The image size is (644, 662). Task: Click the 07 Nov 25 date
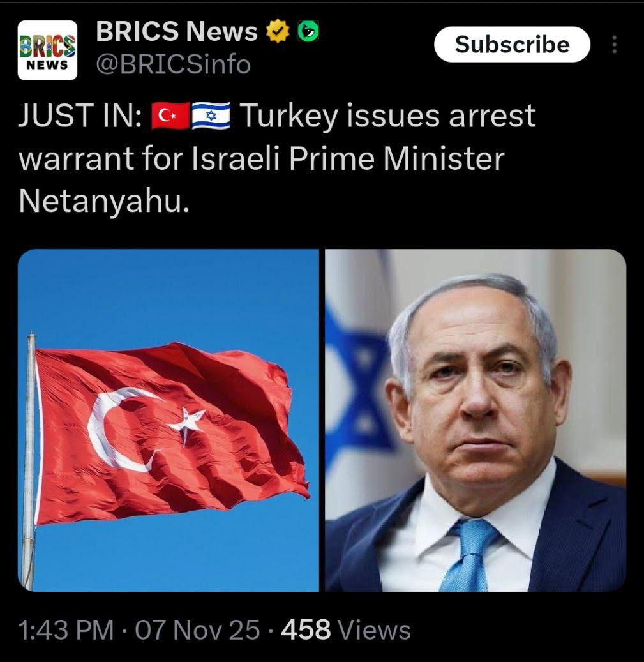pyautogui.click(x=197, y=630)
